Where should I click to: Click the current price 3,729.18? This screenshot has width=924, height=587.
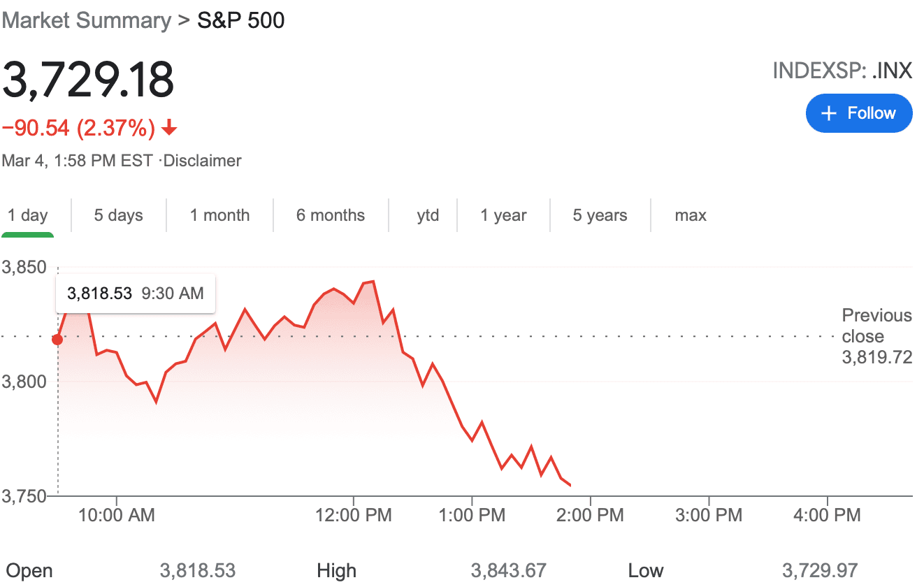coord(87,80)
